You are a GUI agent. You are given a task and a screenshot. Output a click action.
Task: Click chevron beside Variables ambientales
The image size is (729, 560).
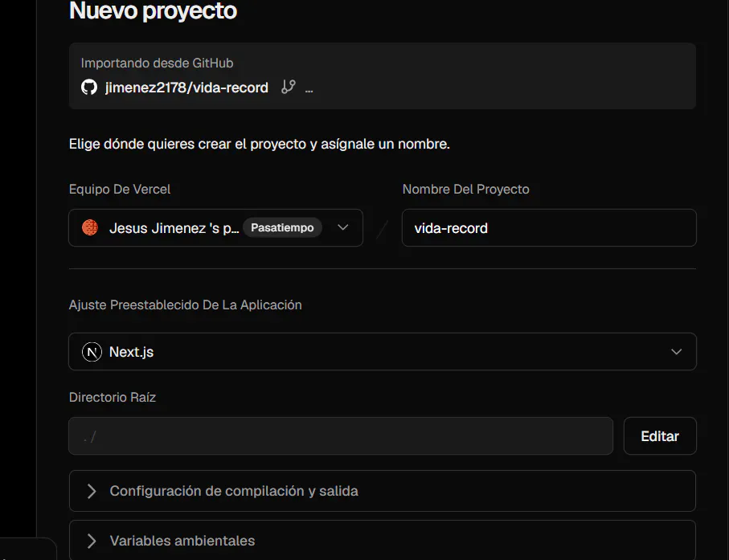coord(92,541)
